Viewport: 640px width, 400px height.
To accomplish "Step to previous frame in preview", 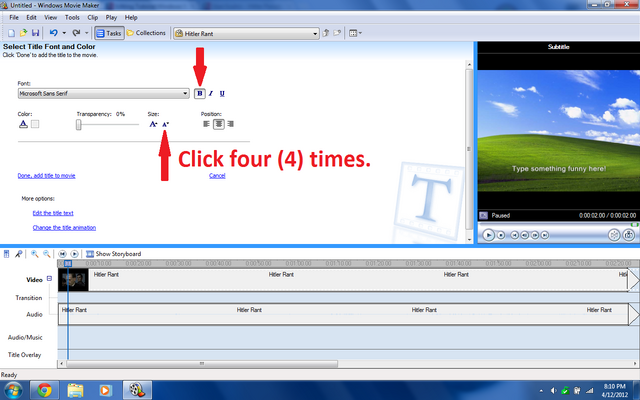I will tap(524, 235).
